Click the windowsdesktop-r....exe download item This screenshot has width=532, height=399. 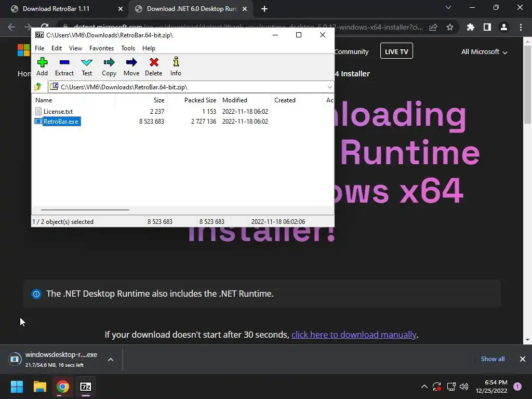(54, 359)
